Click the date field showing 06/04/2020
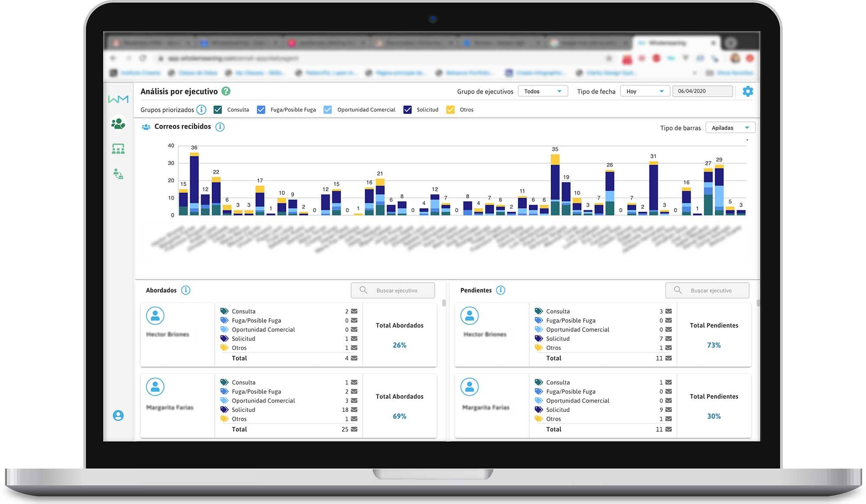This screenshot has width=866, height=504. 702,91
